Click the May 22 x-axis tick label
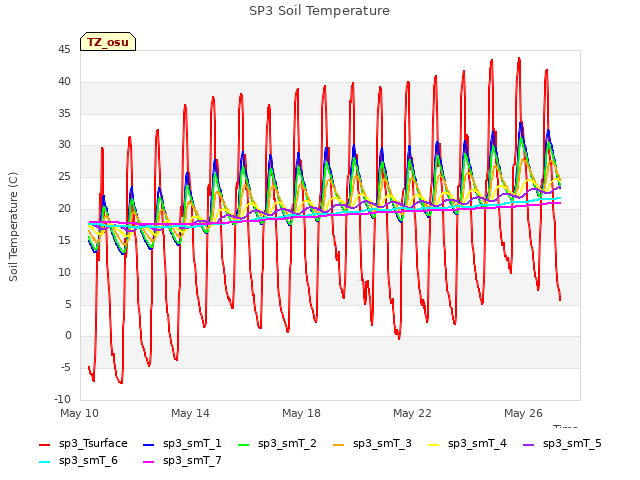This screenshot has width=640, height=480. pos(412,413)
